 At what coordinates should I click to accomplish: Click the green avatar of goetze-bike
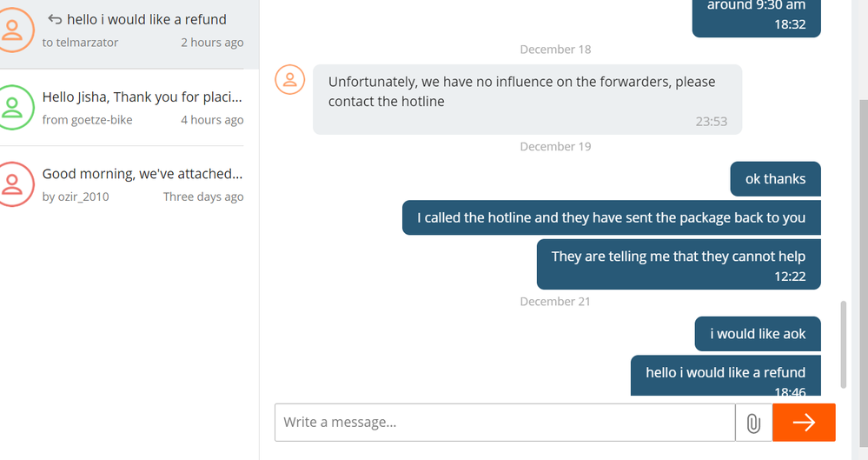point(12,108)
